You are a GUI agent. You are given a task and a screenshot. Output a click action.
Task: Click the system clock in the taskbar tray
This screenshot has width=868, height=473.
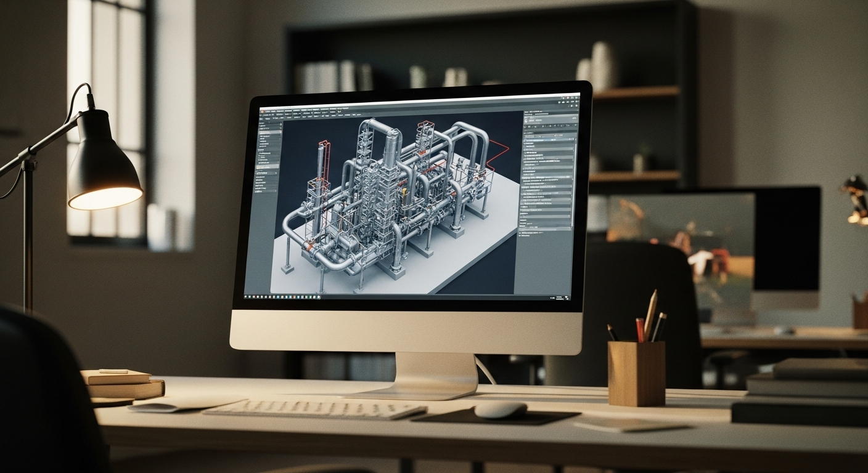(x=560, y=297)
